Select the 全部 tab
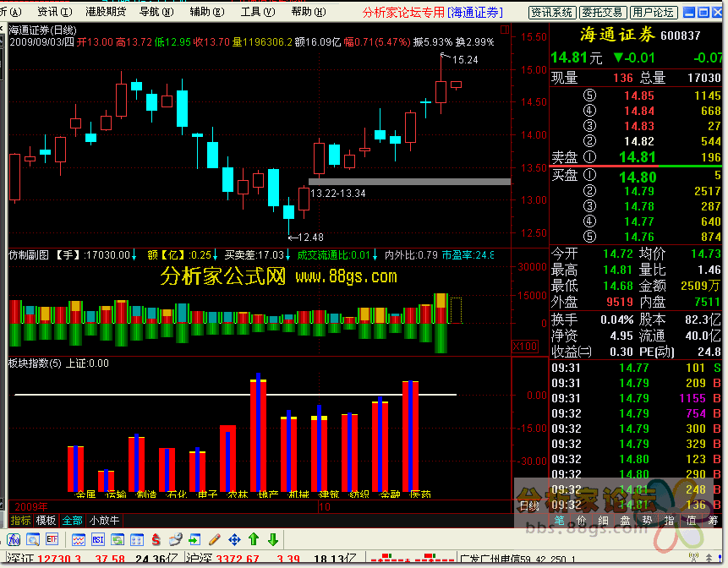728x568 pixels. coord(72,520)
